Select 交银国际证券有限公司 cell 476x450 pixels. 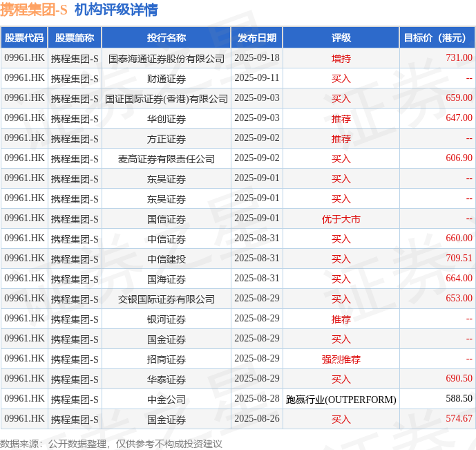coord(166,299)
